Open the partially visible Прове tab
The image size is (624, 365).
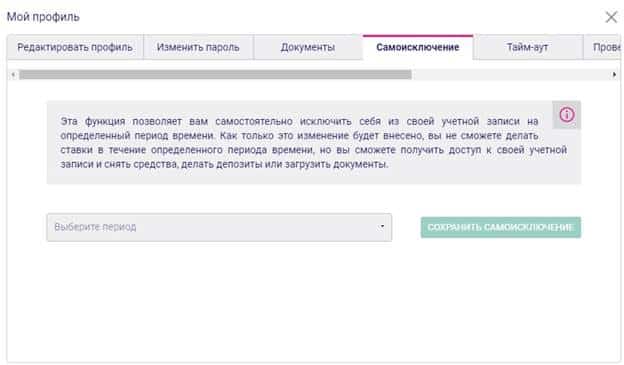pos(602,47)
